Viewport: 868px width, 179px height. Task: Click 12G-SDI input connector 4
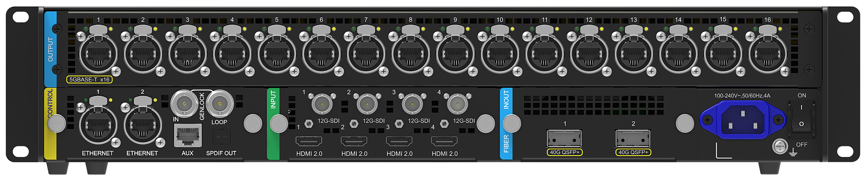pyautogui.click(x=457, y=104)
